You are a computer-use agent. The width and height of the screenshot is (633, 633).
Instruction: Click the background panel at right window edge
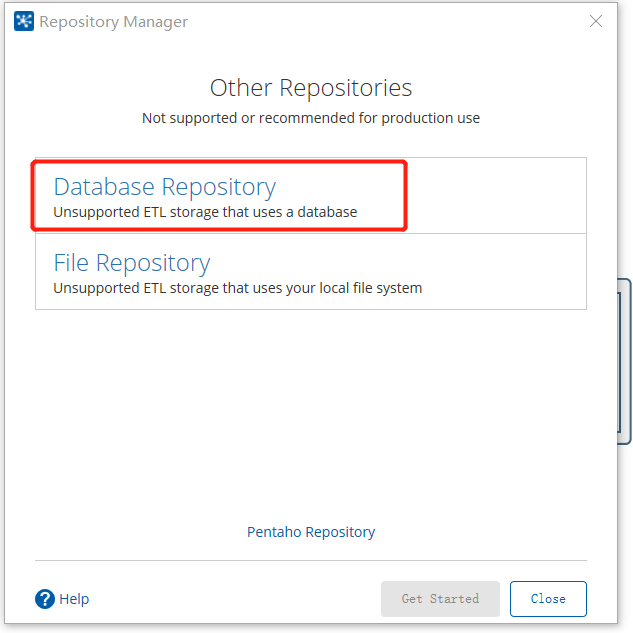coord(625,360)
